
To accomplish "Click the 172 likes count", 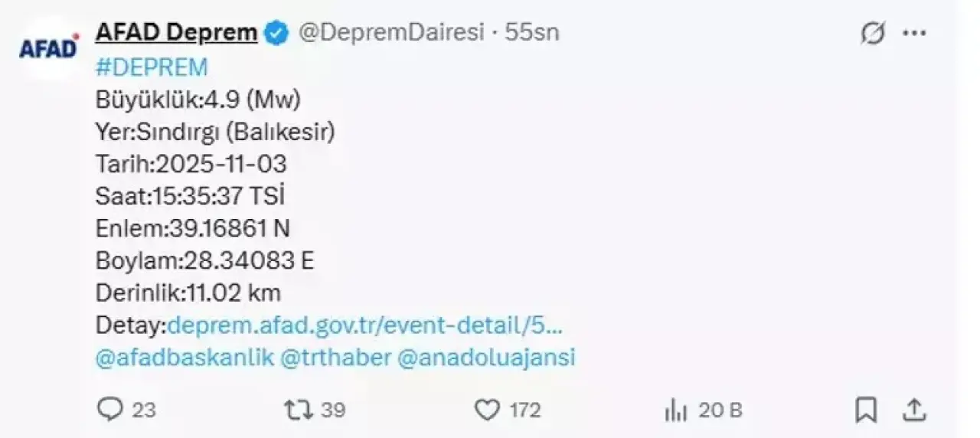I will [525, 410].
